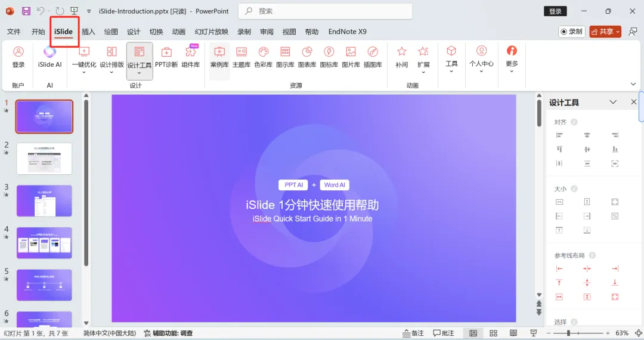Open the 图示库 diagram library
The image size is (644, 340).
[x=285, y=57]
